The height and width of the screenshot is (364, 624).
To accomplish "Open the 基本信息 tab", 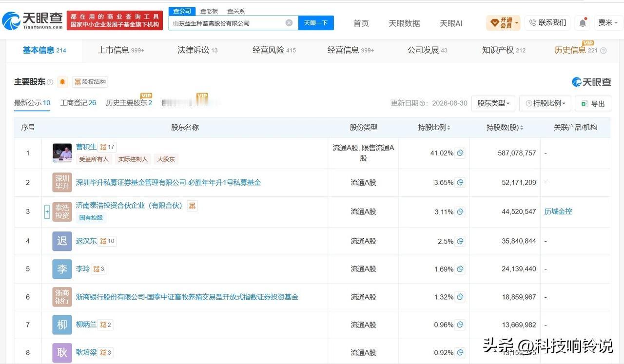I will (x=44, y=50).
